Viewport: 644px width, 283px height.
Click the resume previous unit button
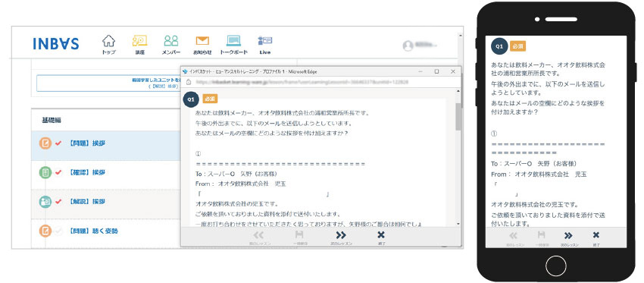[x=108, y=83]
